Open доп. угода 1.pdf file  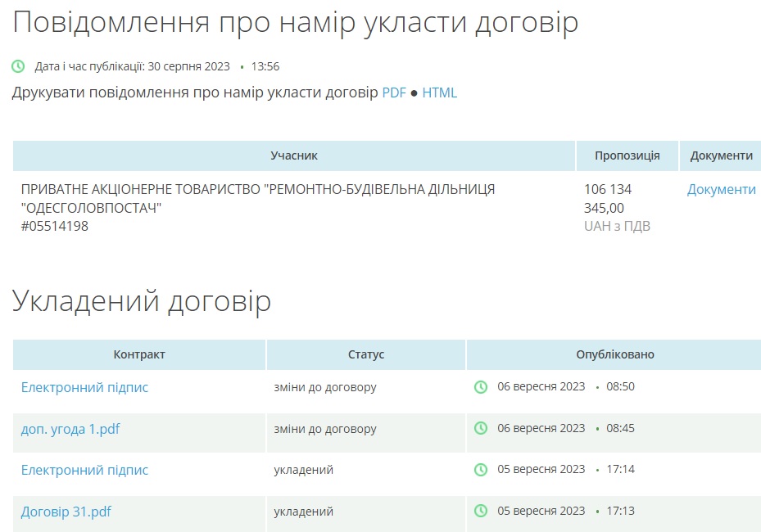pyautogui.click(x=70, y=429)
